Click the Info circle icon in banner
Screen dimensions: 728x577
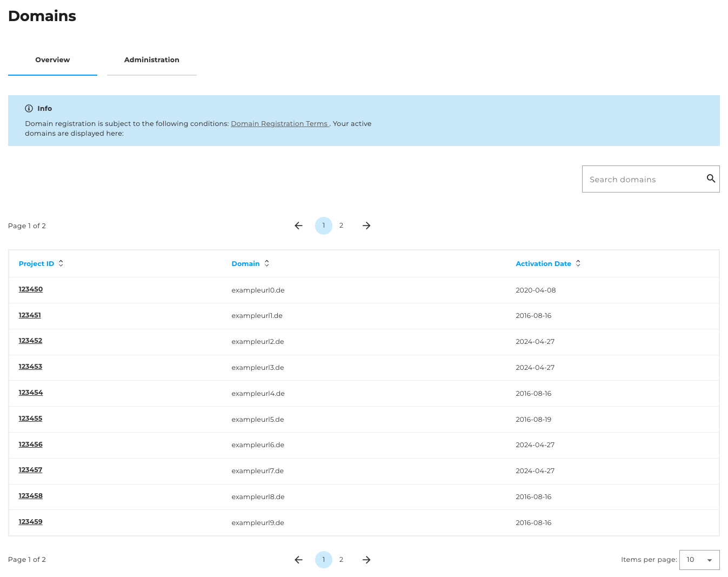[29, 109]
